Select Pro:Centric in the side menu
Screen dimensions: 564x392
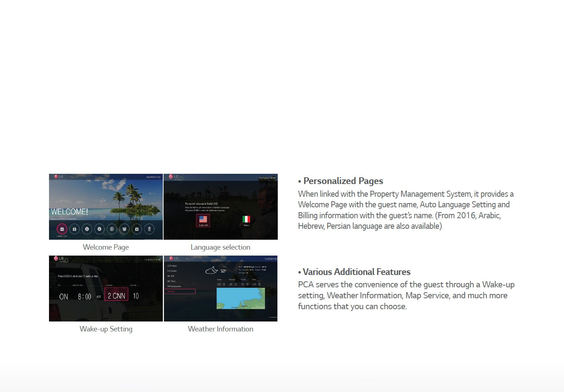[x=172, y=271]
